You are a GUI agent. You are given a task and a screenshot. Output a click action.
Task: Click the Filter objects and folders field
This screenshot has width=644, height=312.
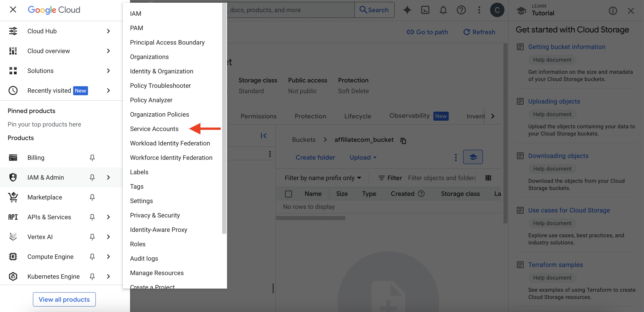pyautogui.click(x=441, y=178)
